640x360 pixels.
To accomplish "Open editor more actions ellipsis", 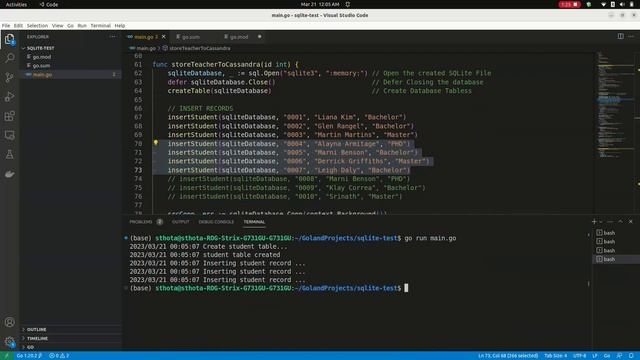I will [631, 36].
